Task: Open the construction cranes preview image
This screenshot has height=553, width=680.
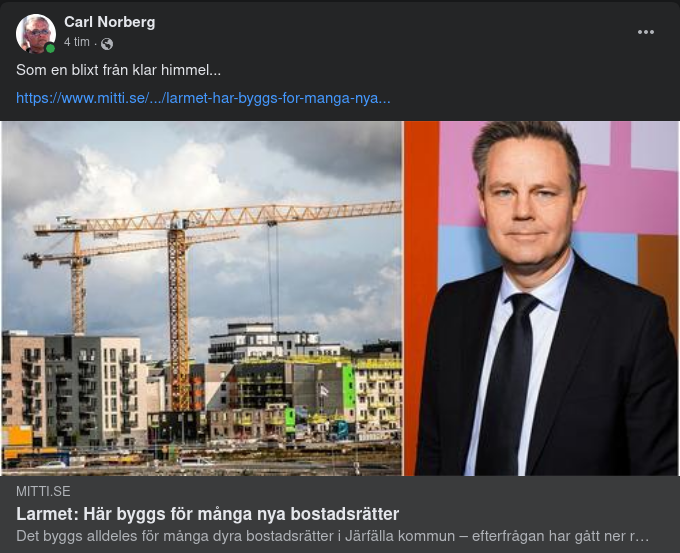Action: click(202, 298)
